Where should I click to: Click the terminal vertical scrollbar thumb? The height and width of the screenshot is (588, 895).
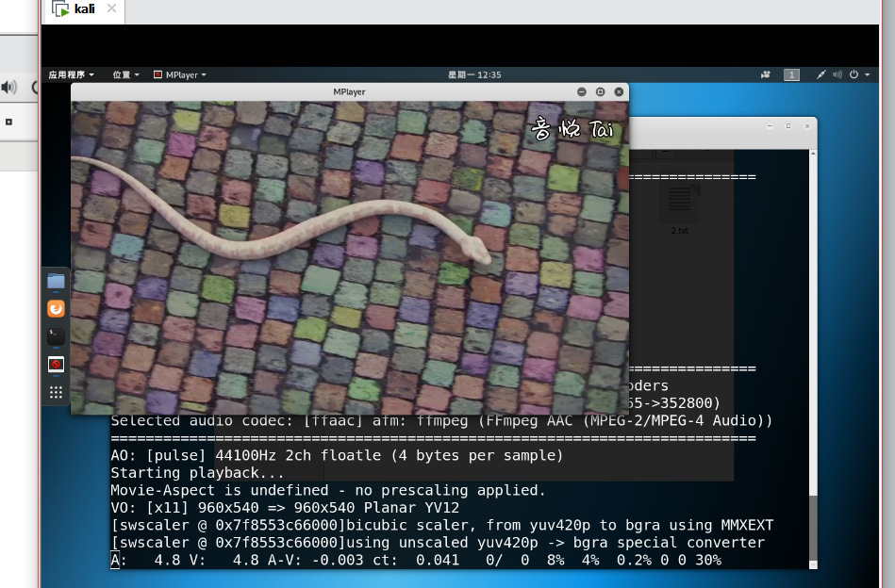click(813, 528)
